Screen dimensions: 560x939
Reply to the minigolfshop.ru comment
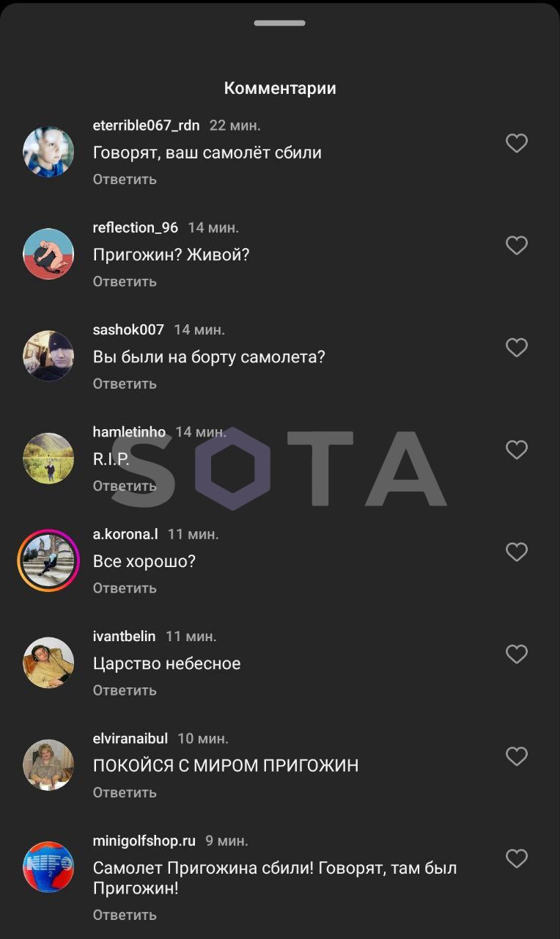[125, 915]
